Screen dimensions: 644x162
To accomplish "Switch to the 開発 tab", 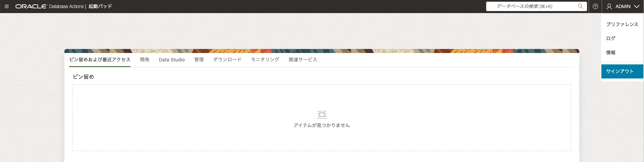I will click(145, 59).
